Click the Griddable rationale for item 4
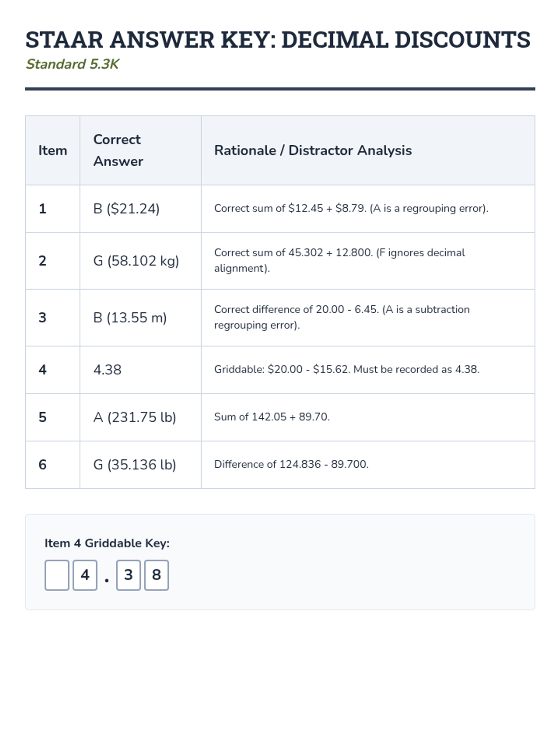Viewport: 560px width, 747px height. tap(346, 369)
